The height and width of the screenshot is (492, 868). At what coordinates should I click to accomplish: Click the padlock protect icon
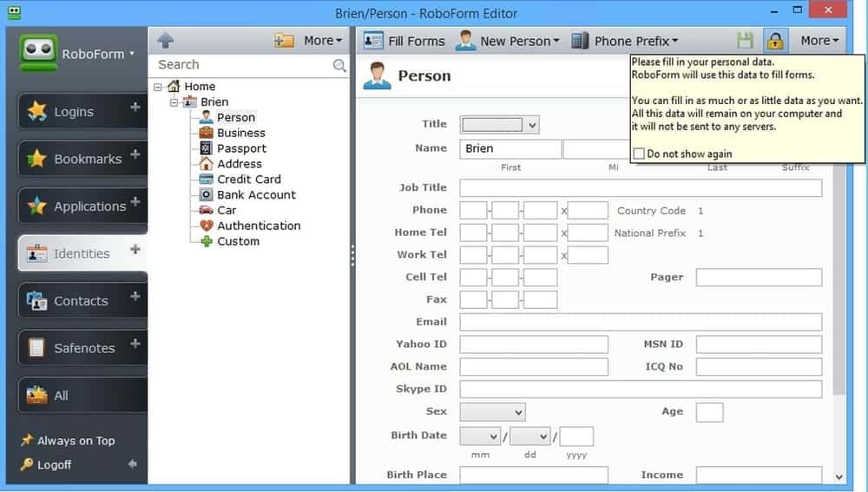(x=775, y=41)
